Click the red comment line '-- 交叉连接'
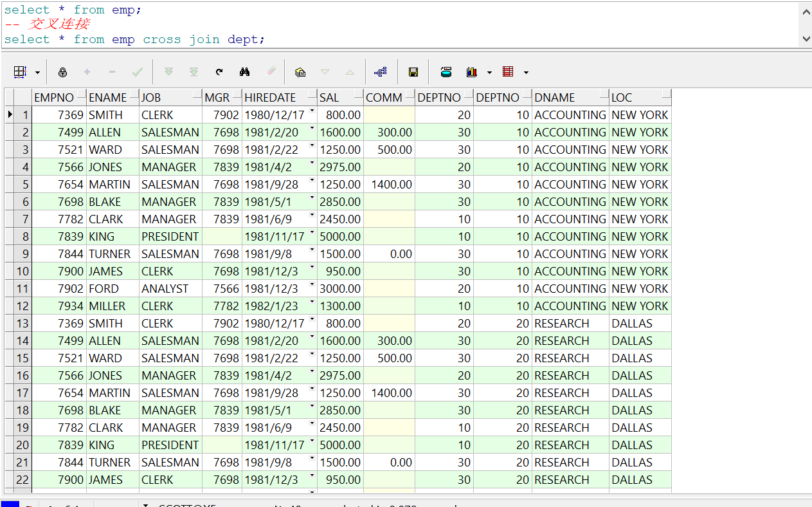 pyautogui.click(x=46, y=24)
